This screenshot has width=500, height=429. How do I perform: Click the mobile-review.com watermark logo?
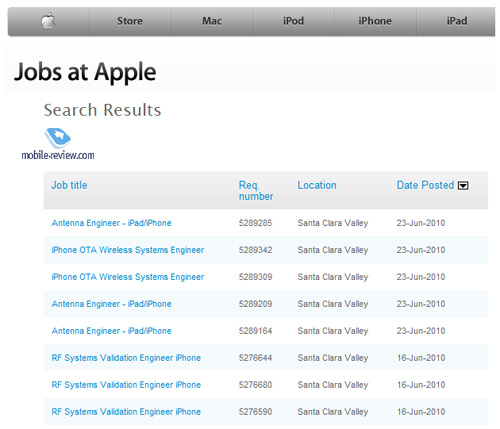tap(58, 144)
